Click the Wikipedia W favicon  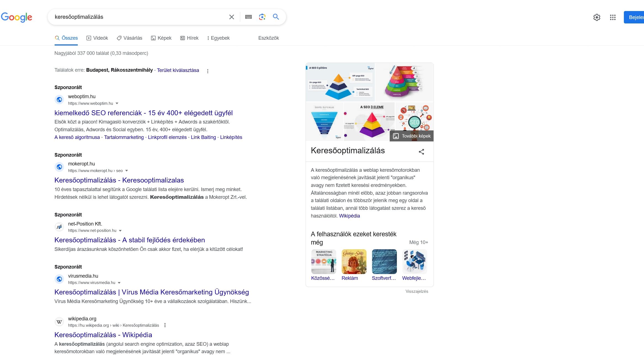(59, 322)
